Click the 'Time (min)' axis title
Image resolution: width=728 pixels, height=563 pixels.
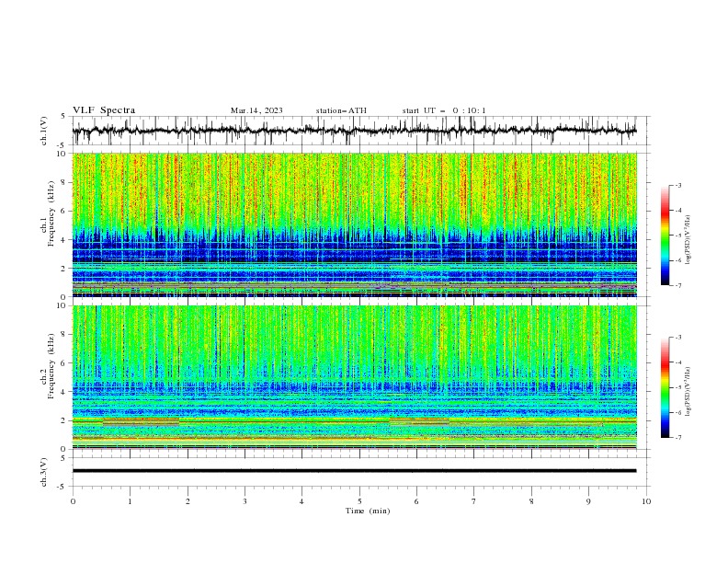(368, 511)
